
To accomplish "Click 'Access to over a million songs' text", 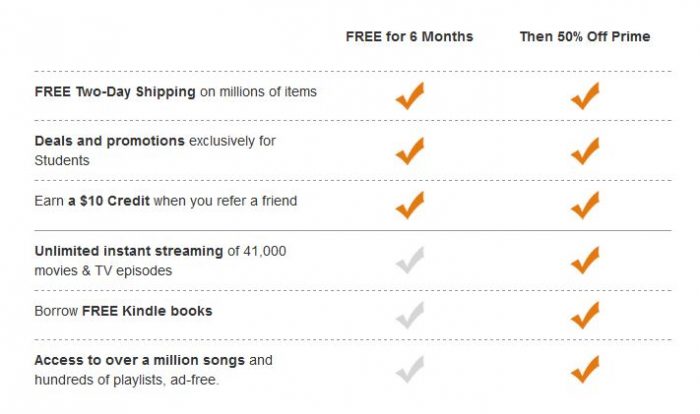I will coord(153,369).
